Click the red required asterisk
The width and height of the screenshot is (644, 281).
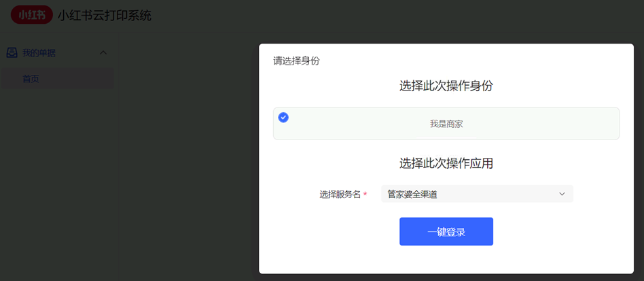click(x=365, y=195)
